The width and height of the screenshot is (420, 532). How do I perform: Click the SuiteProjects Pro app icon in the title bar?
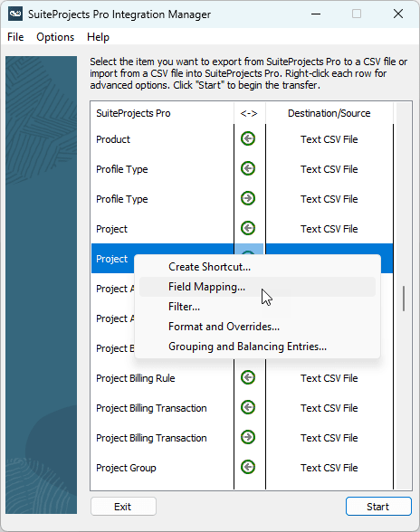coord(15,14)
